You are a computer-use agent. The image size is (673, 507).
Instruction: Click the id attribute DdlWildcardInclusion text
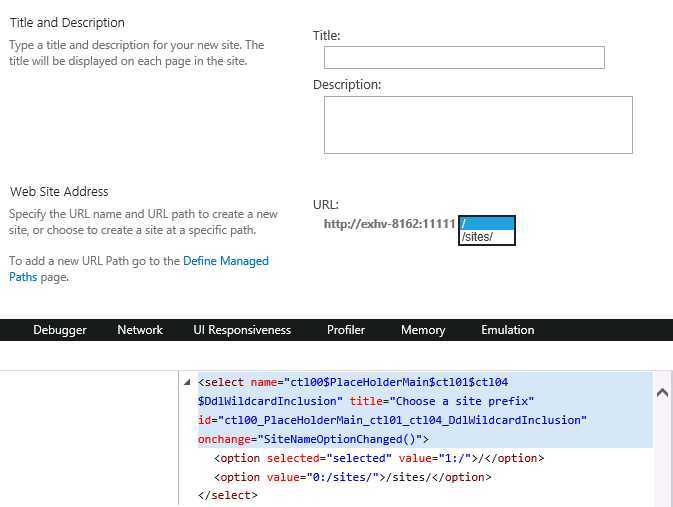click(392, 420)
